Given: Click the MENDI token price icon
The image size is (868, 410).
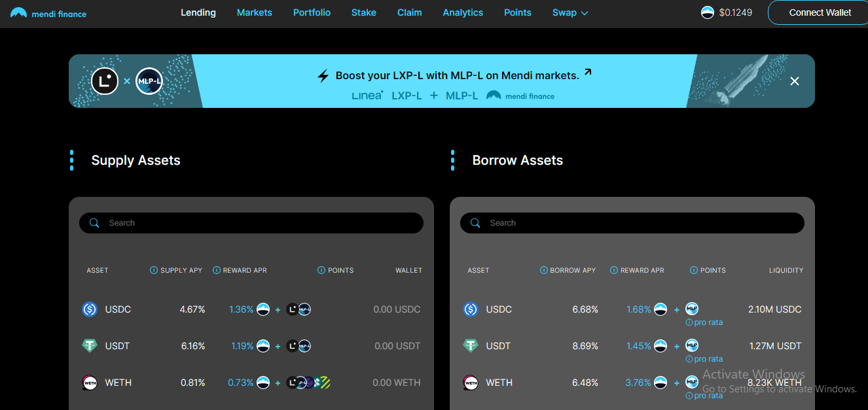Looking at the screenshot, I should 707,12.
